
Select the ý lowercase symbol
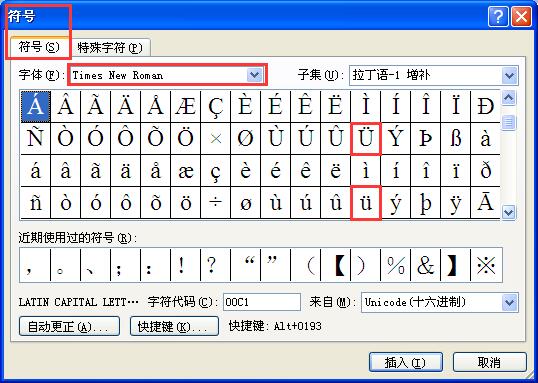coord(396,203)
